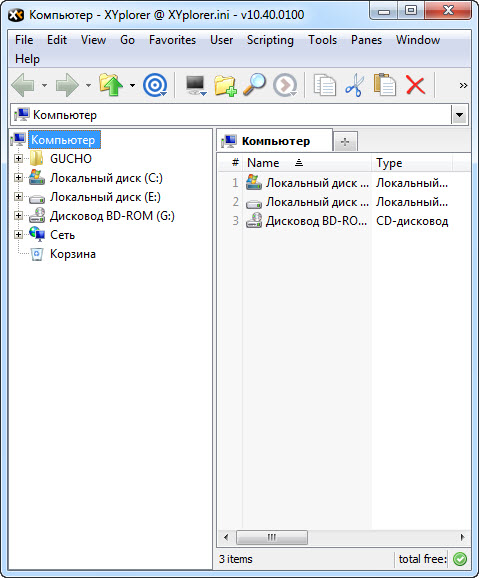Open Back button history dropdown arrow
This screenshot has width=479, height=578.
tap(45, 86)
